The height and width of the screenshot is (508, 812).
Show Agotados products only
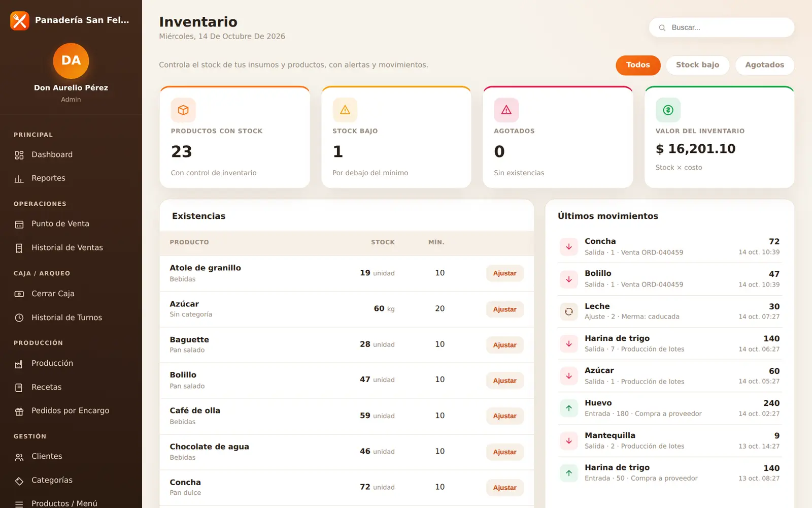click(764, 65)
